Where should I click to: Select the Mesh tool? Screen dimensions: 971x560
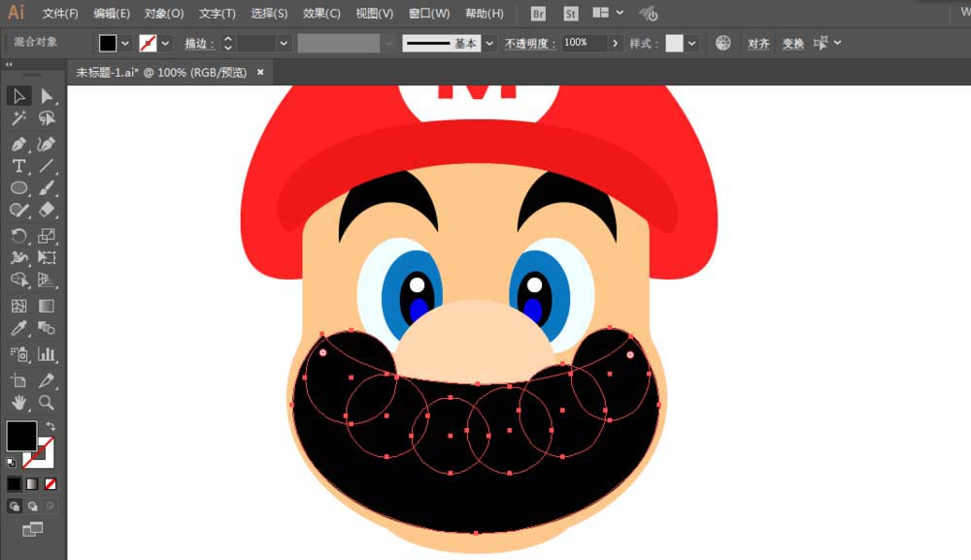pyautogui.click(x=18, y=306)
